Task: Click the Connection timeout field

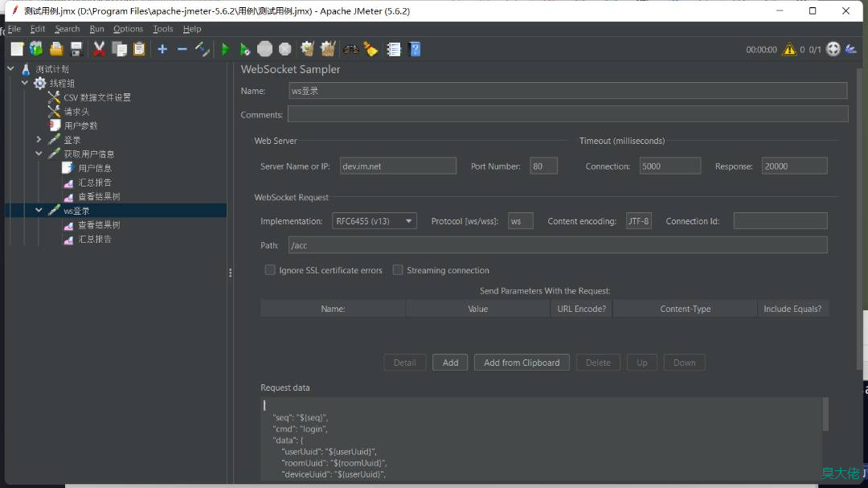Action: click(669, 166)
